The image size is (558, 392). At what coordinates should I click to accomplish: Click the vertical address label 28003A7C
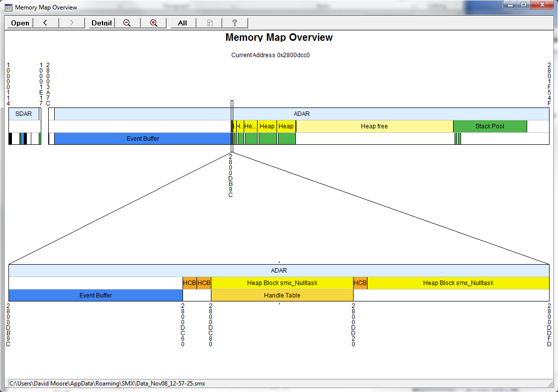[x=48, y=85]
